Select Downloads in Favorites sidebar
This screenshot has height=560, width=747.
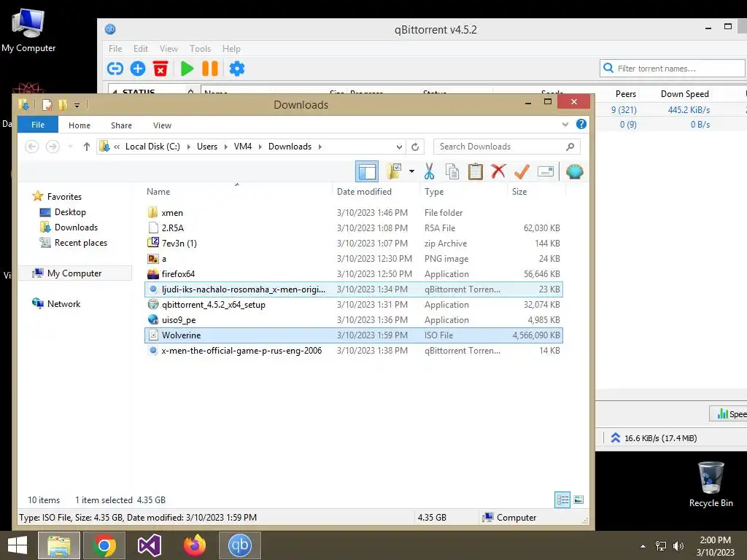(x=76, y=227)
